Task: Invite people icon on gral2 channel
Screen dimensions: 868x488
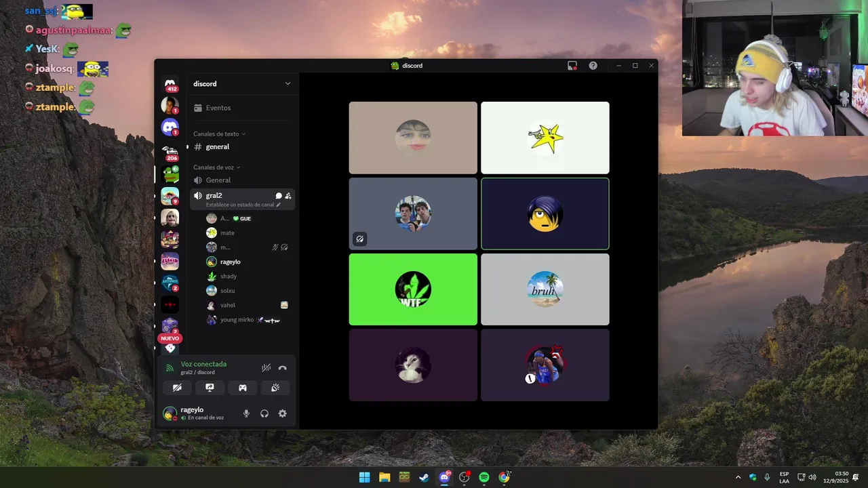Action: [x=288, y=196]
